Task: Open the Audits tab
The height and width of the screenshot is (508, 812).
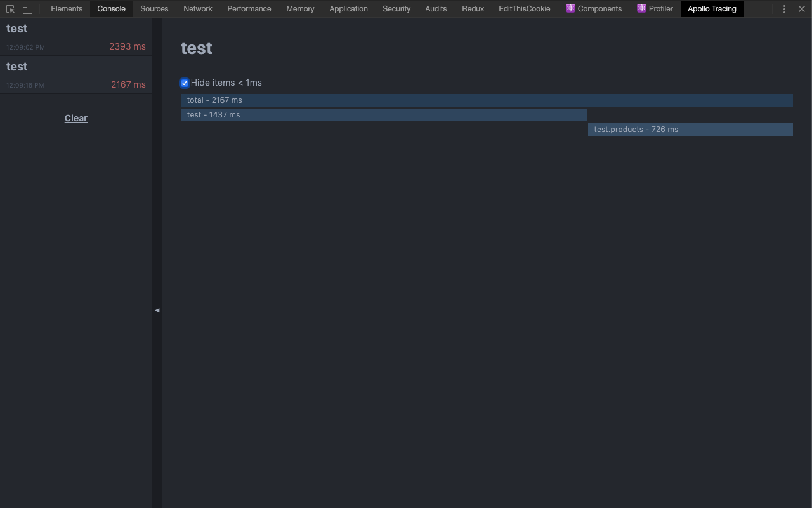Action: pyautogui.click(x=436, y=9)
